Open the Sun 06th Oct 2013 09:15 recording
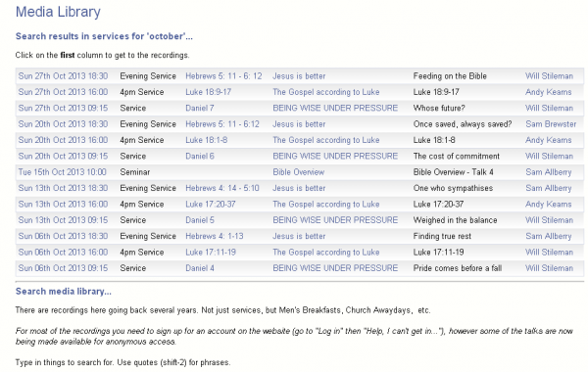 tap(63, 268)
